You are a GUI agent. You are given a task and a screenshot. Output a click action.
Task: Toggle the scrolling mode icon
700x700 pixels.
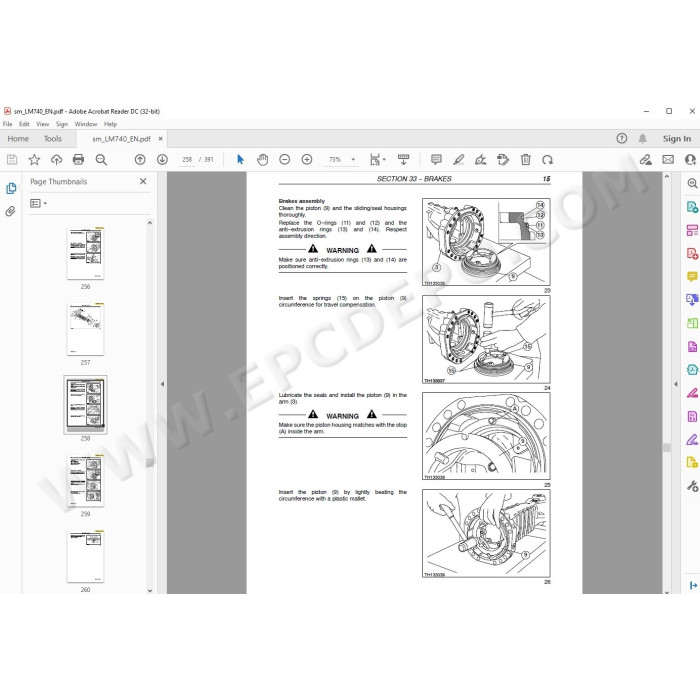coord(403,159)
